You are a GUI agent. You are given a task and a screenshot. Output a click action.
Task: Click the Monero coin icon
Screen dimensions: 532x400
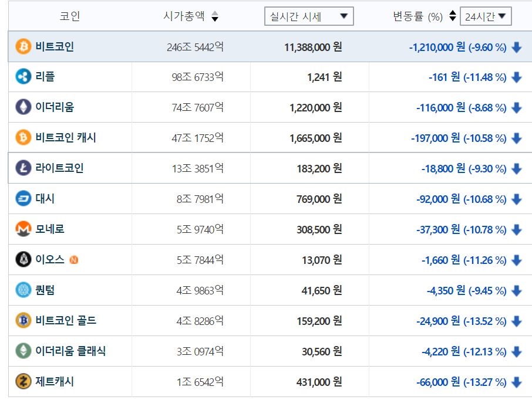click(23, 229)
